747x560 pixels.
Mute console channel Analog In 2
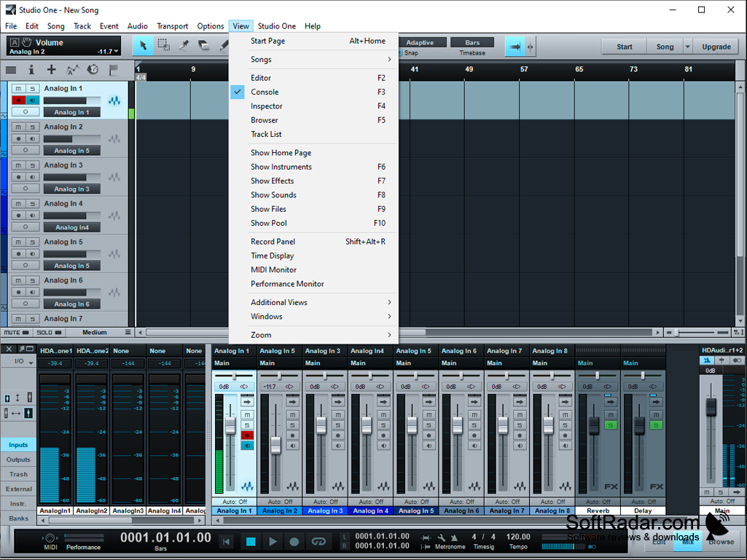[x=292, y=415]
